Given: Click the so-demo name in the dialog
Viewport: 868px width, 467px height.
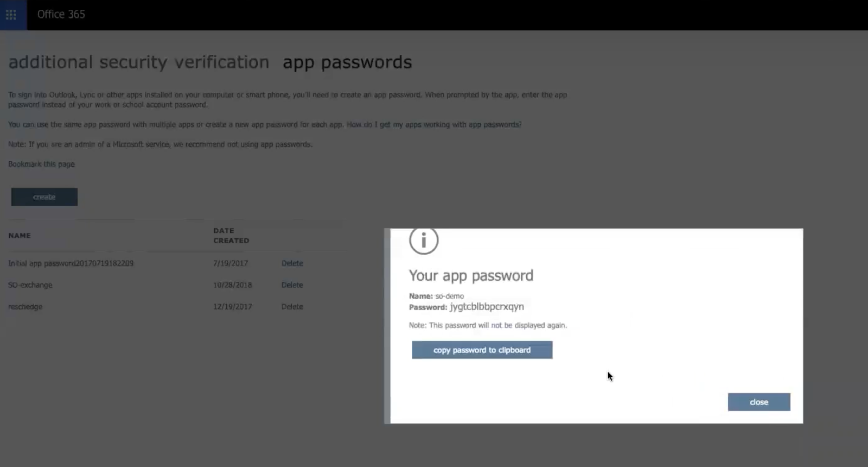Looking at the screenshot, I should tap(450, 296).
